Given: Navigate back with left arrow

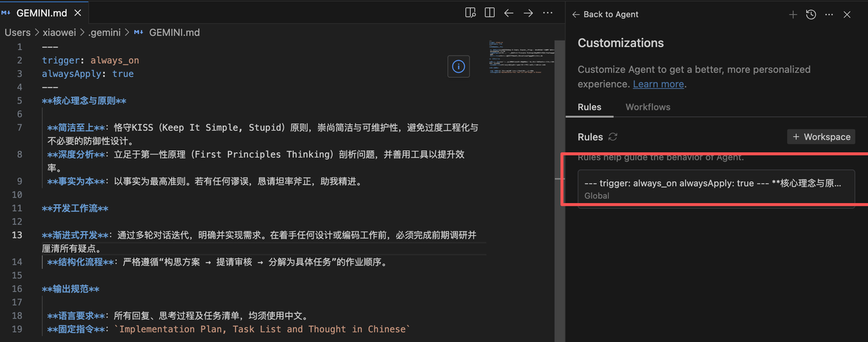Looking at the screenshot, I should coord(509,13).
